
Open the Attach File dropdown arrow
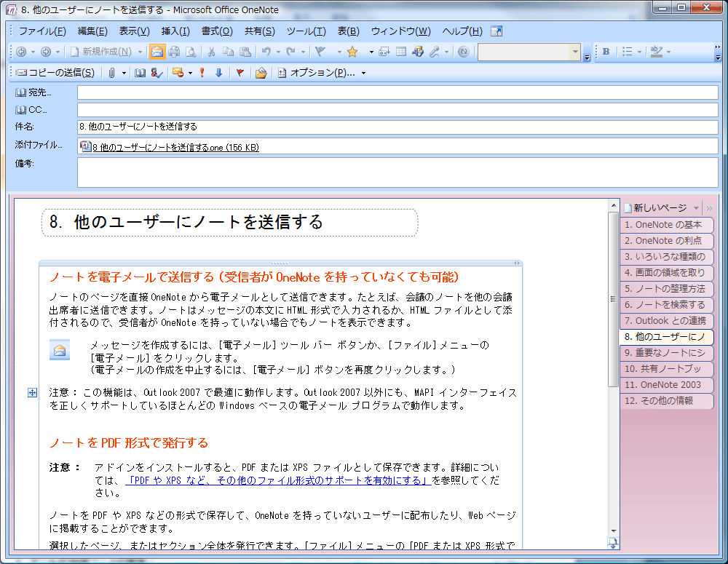(124, 73)
